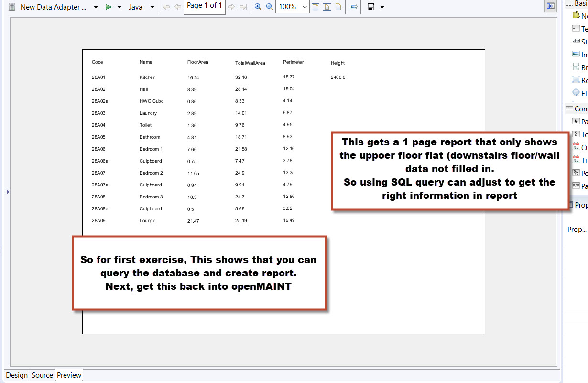The width and height of the screenshot is (588, 383).
Task: Choose the Page Number palette element
Action: [x=576, y=121]
